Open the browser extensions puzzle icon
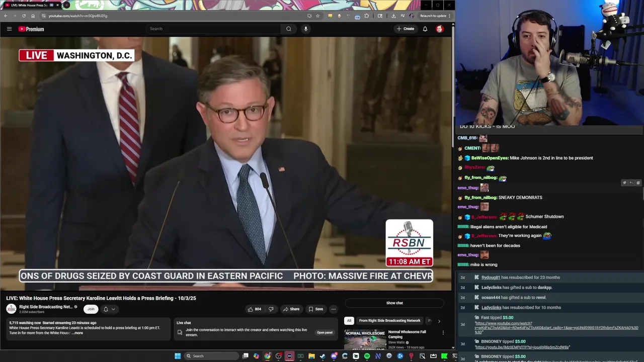644x362 pixels. [x=366, y=16]
